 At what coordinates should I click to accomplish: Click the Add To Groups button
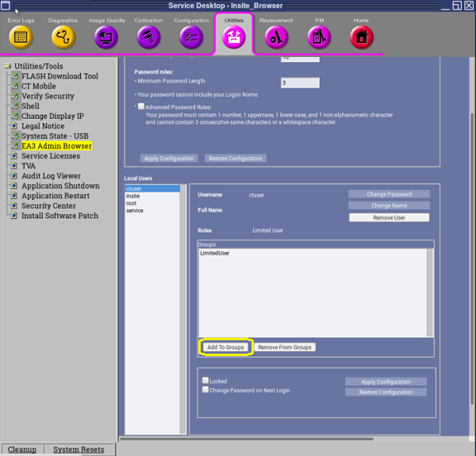pyautogui.click(x=226, y=347)
